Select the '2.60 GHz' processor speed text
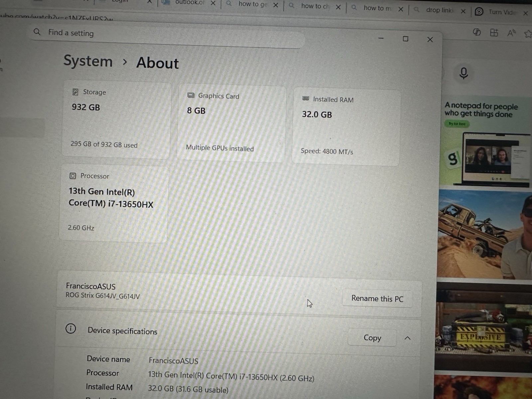Screen dimensions: 532x399 pos(81,228)
